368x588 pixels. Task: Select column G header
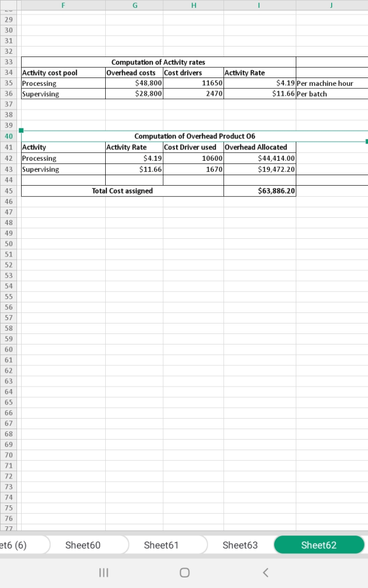135,5
